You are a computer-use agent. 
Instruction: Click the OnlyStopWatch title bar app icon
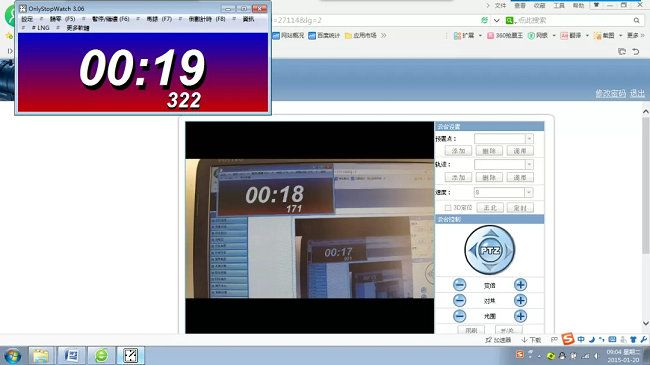(x=23, y=8)
